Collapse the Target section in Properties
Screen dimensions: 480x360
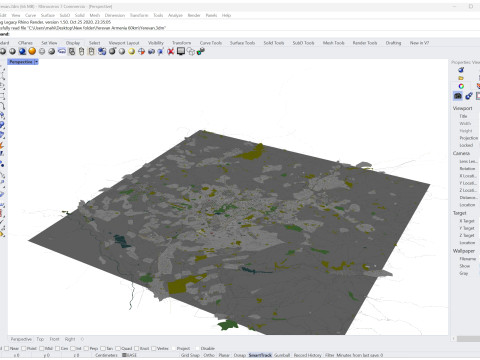(x=459, y=213)
